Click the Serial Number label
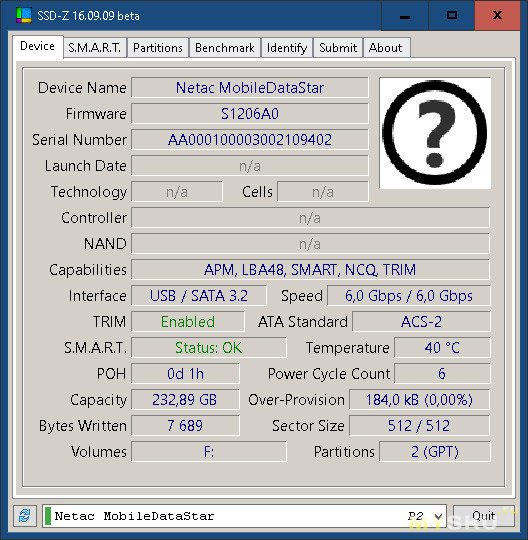The height and width of the screenshot is (540, 528). 80,140
